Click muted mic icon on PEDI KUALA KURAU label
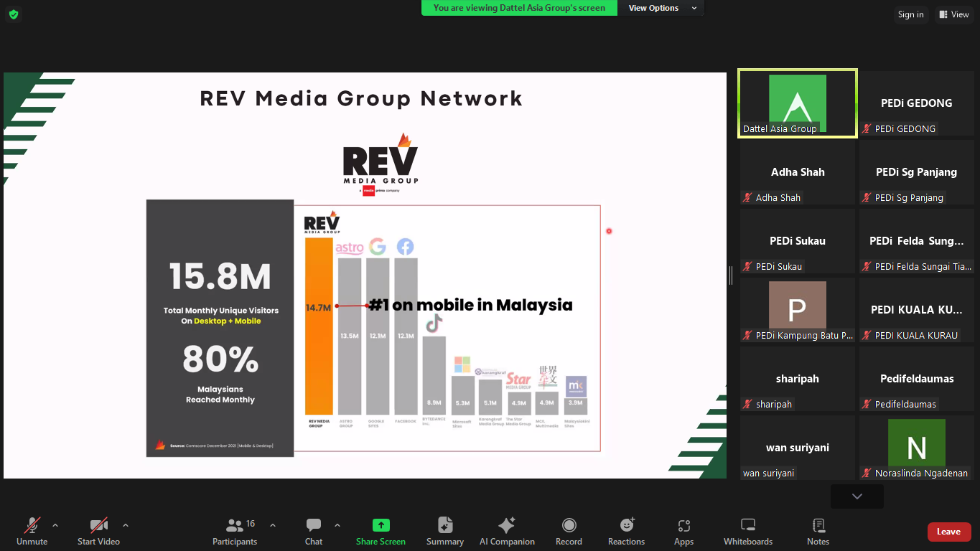This screenshot has height=551, width=980. coord(867,336)
